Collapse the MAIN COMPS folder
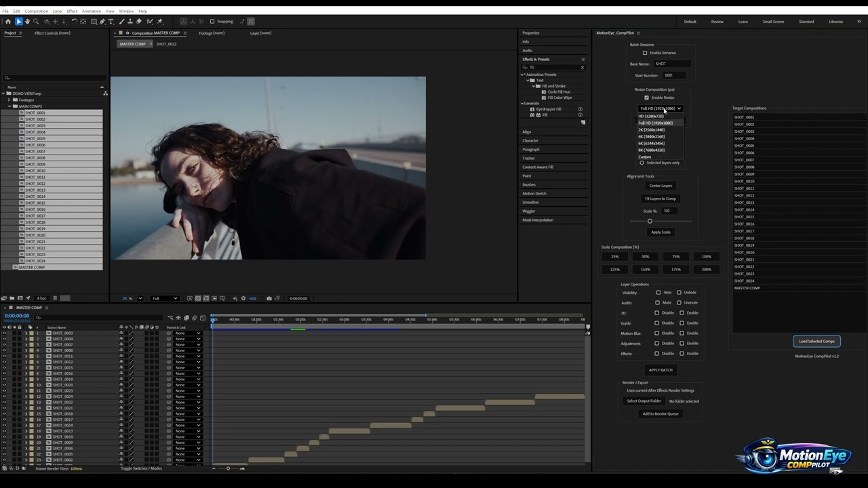The width and height of the screenshot is (868, 488). click(10, 106)
